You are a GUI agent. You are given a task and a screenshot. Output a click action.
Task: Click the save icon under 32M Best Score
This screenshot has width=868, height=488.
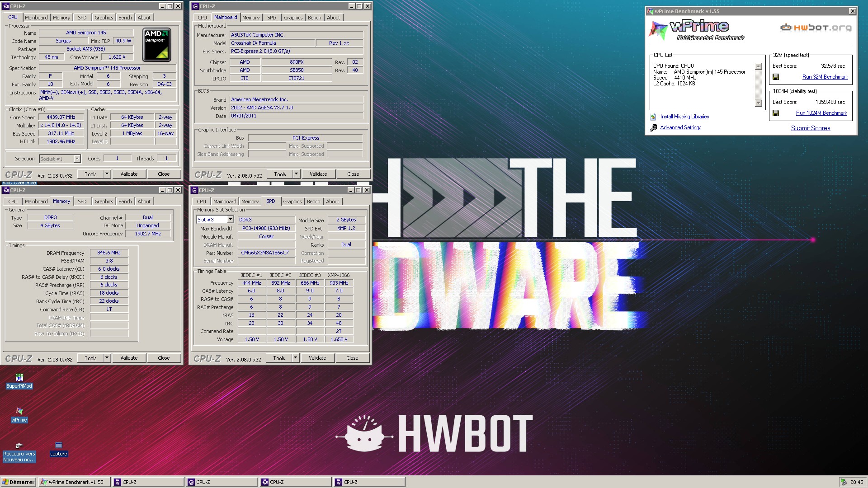(776, 77)
